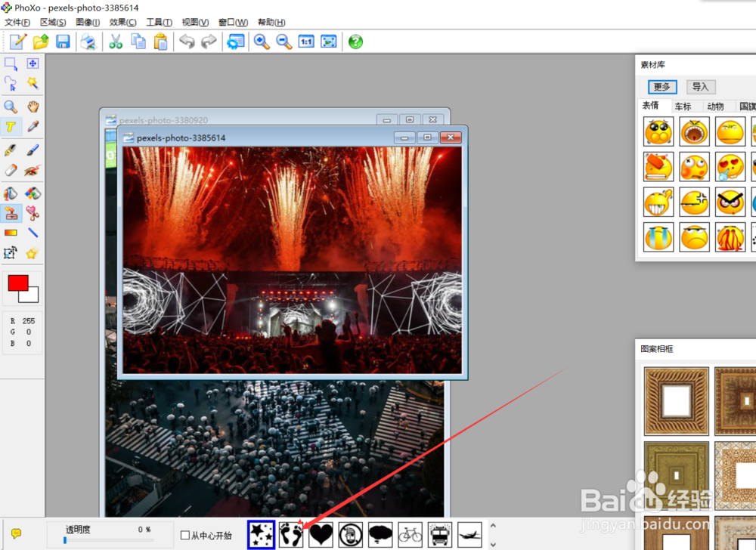Screen dimensions: 756x550
Task: Select the heart shape
Action: click(321, 535)
